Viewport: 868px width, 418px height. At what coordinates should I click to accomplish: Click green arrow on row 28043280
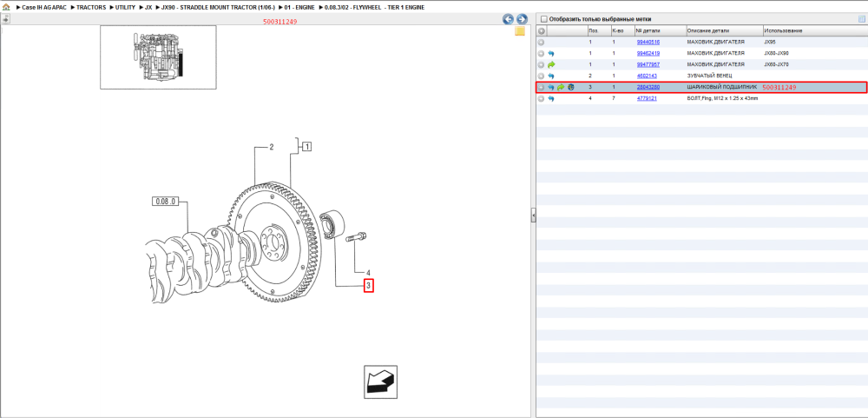[x=561, y=88]
